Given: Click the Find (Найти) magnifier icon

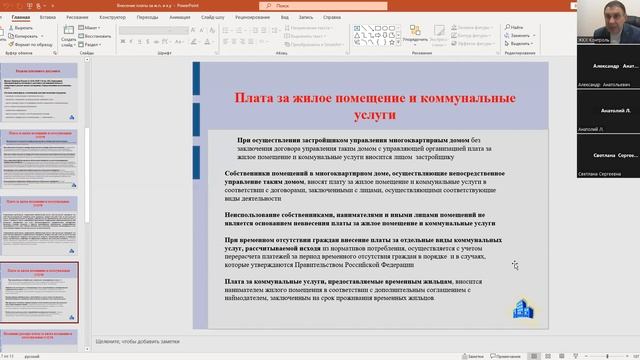Looking at the screenshot, I should pyautogui.click(x=507, y=27).
